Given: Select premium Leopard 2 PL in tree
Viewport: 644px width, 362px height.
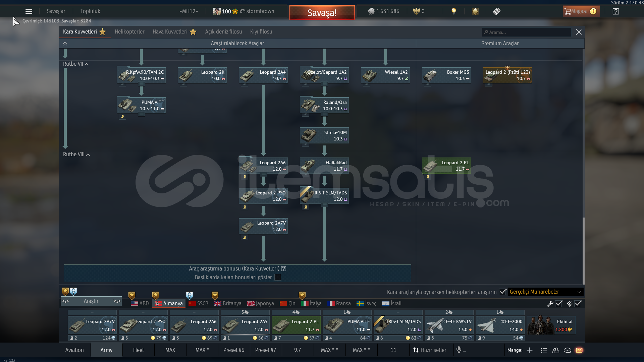Looking at the screenshot, I should click(x=446, y=166).
